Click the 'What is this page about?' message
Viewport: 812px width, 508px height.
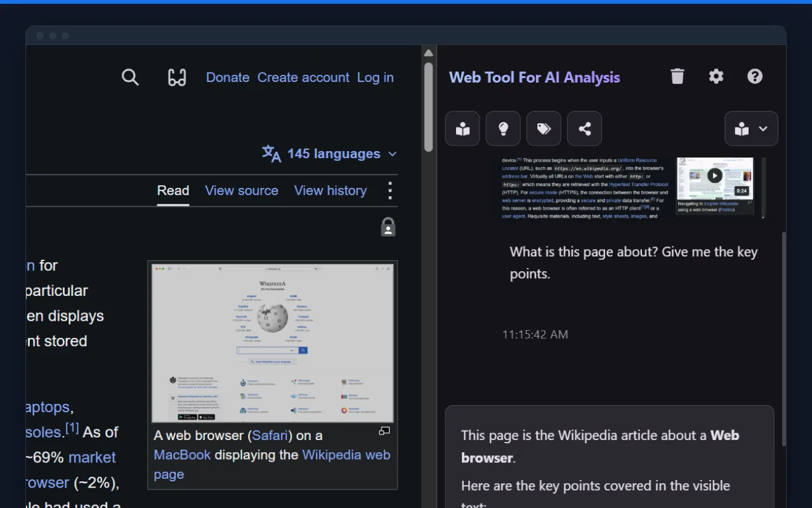point(634,263)
